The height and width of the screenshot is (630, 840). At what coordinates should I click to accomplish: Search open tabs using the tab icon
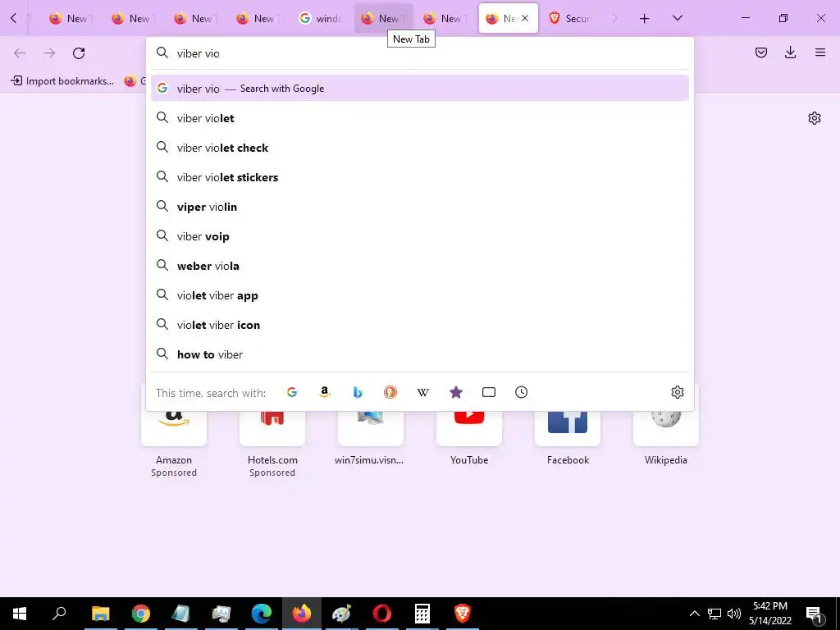(489, 393)
